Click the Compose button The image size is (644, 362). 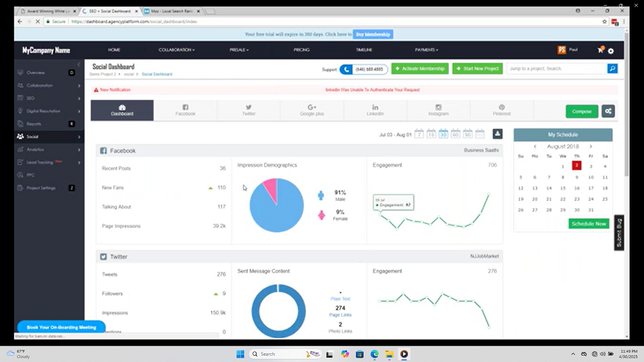(582, 111)
